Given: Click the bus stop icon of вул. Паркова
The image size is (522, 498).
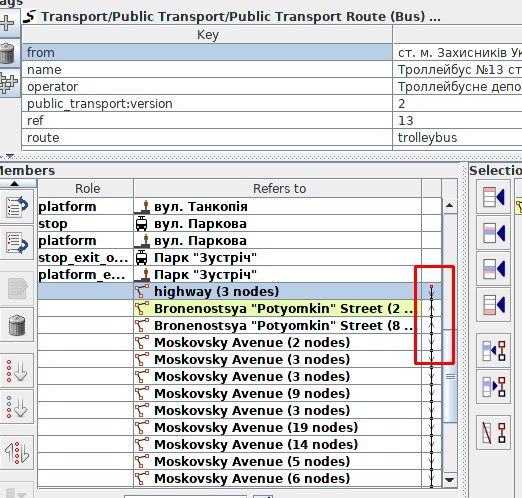Looking at the screenshot, I should [x=141, y=224].
